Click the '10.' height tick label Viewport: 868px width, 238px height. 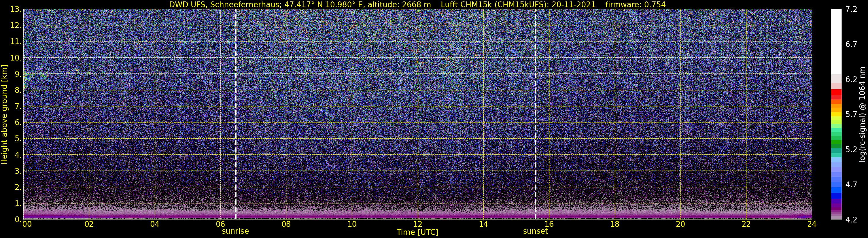pos(16,58)
